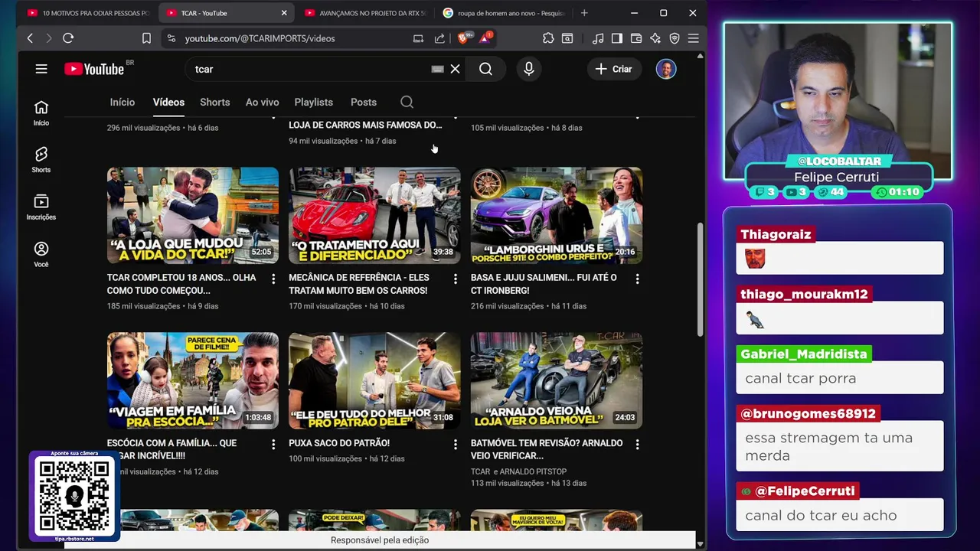This screenshot has width=980, height=551.
Task: Open the browser extensions puzzle icon
Action: pyautogui.click(x=548, y=38)
